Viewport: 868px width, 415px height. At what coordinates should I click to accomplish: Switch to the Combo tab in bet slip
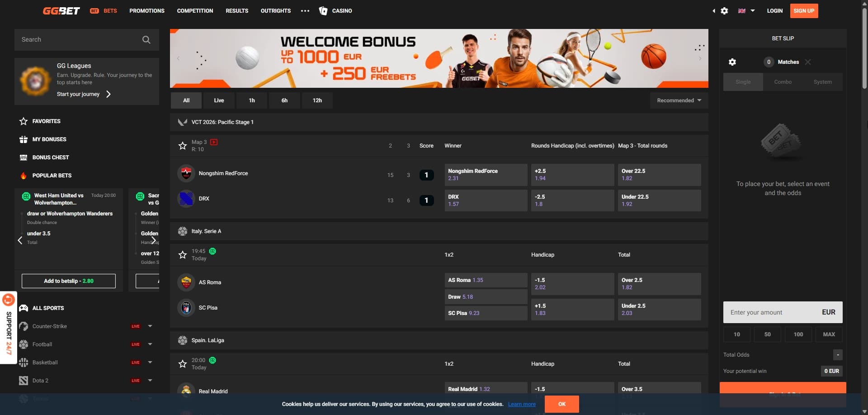click(783, 82)
